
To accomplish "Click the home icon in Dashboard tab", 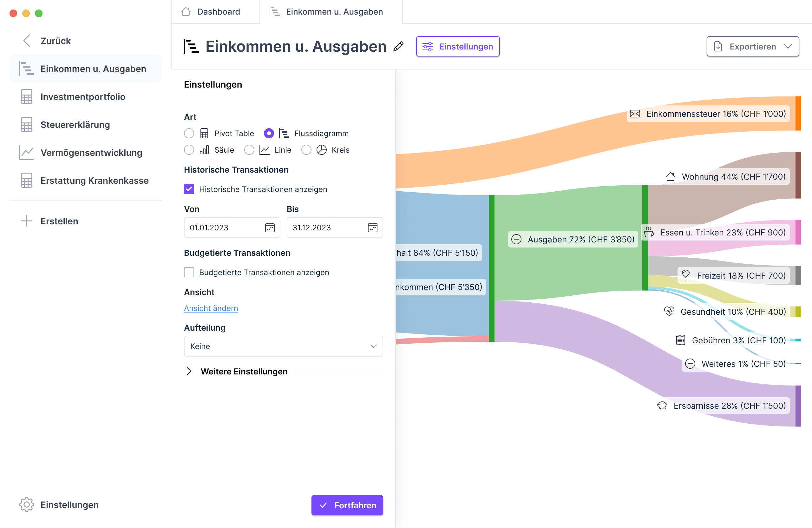I will (x=186, y=12).
